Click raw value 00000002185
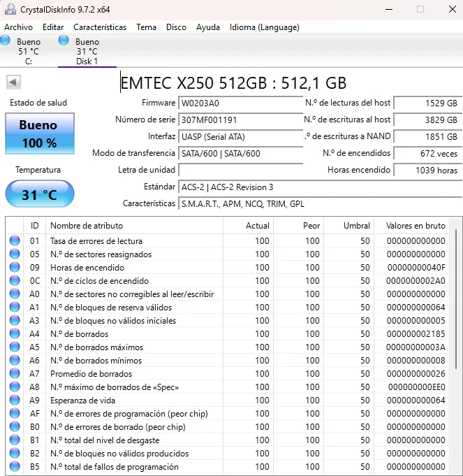This screenshot has height=476, width=463. (416, 334)
